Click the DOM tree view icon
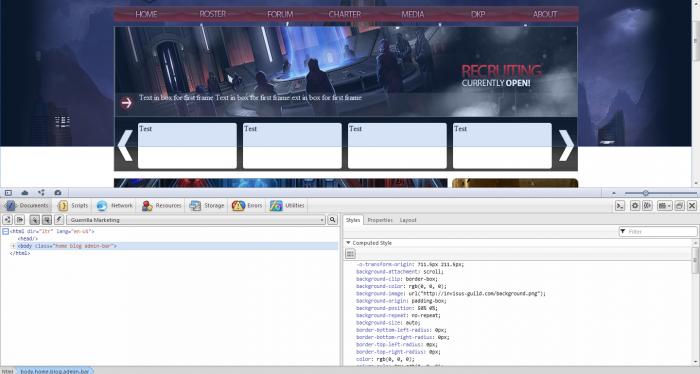 [x=7, y=220]
